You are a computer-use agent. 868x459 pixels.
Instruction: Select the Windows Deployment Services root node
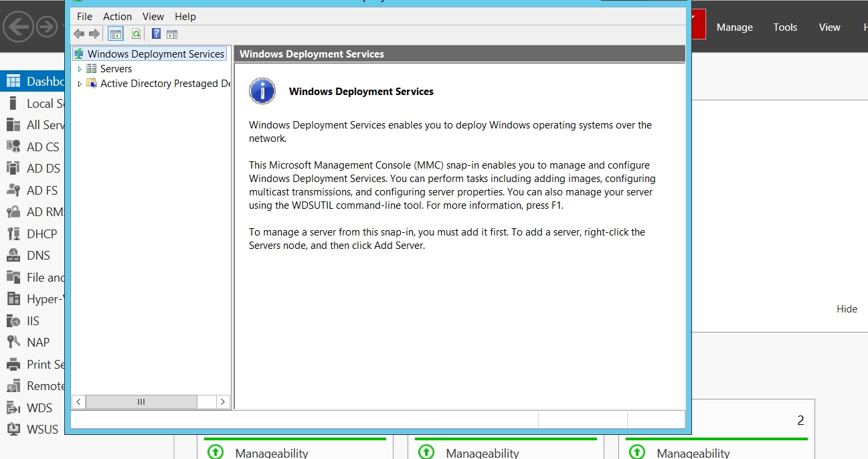click(155, 54)
